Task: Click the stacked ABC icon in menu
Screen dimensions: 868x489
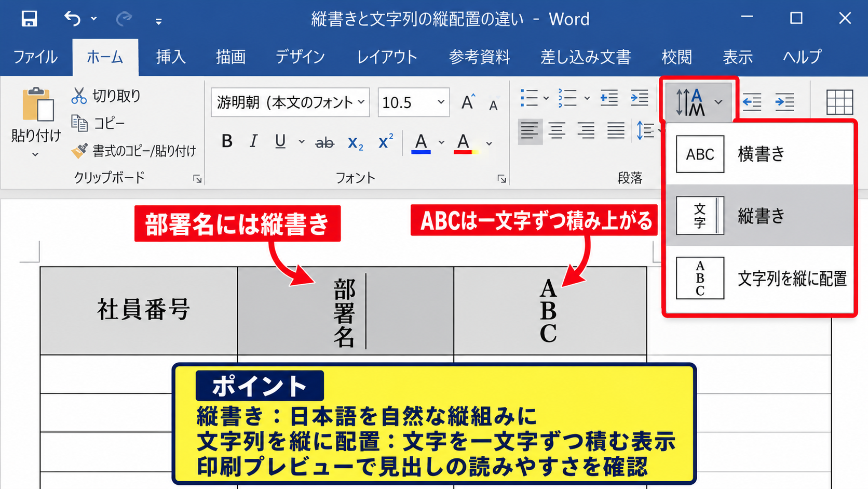Action: point(700,278)
